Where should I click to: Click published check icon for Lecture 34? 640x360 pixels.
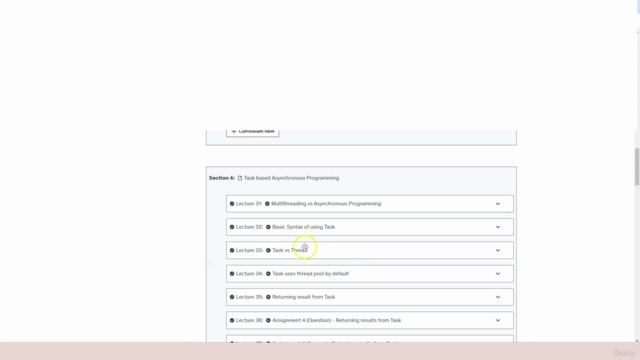(x=232, y=273)
